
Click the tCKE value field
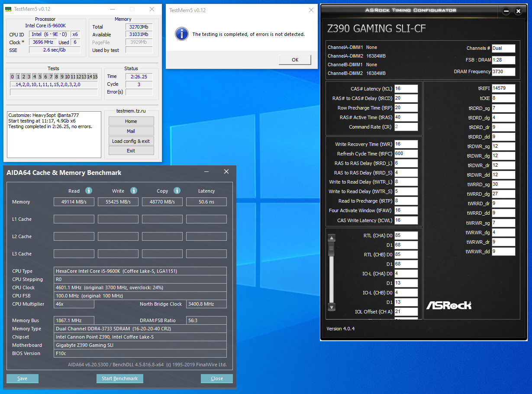503,98
